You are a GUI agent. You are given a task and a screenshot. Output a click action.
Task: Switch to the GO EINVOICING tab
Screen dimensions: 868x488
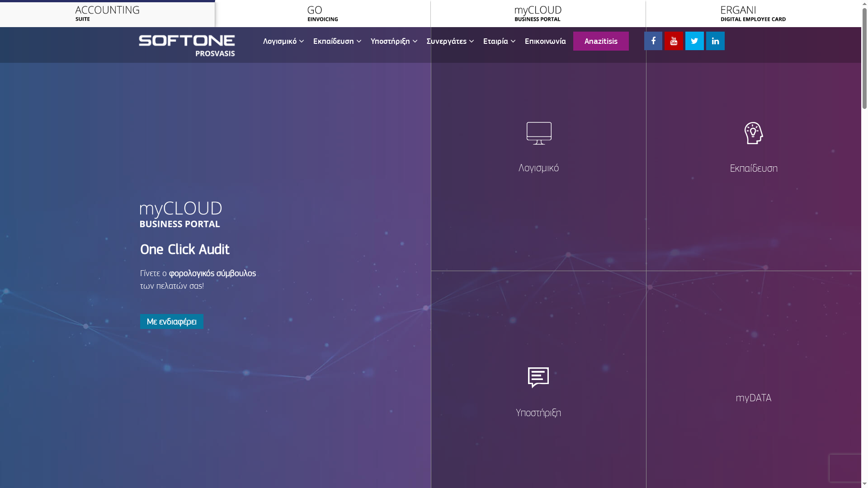(x=322, y=14)
